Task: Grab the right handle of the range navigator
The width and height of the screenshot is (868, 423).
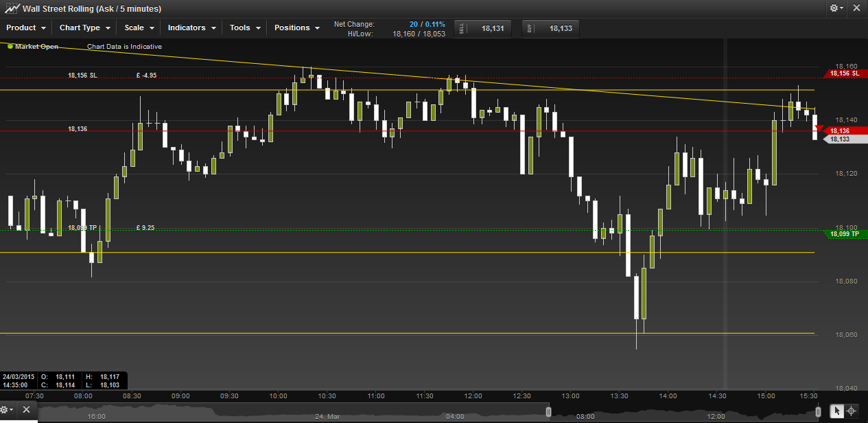Action: click(x=818, y=411)
